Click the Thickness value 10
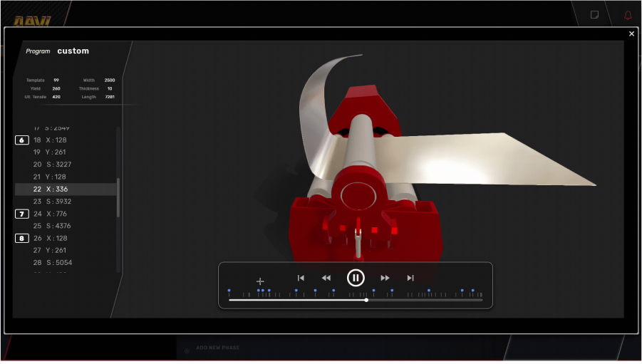Screen dimensions: 642x364 110,88
